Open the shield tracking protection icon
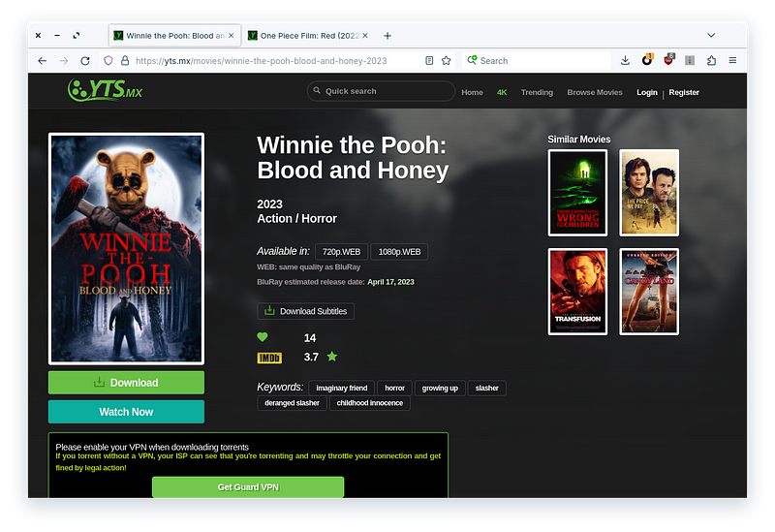775x532 pixels. pyautogui.click(x=108, y=61)
